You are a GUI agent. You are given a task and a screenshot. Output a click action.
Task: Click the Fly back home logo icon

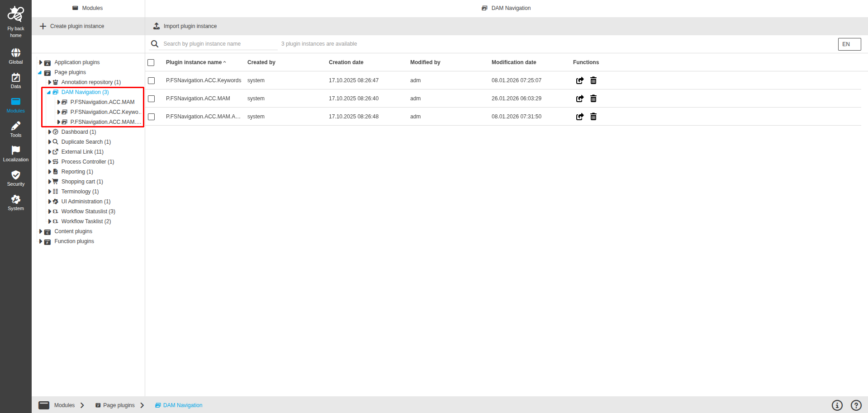[x=15, y=14]
